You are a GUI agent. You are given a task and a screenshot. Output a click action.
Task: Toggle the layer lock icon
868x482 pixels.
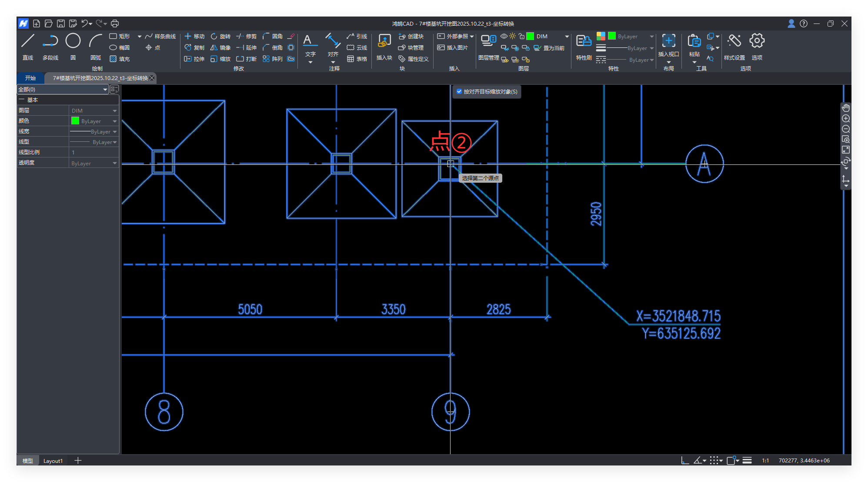click(521, 37)
